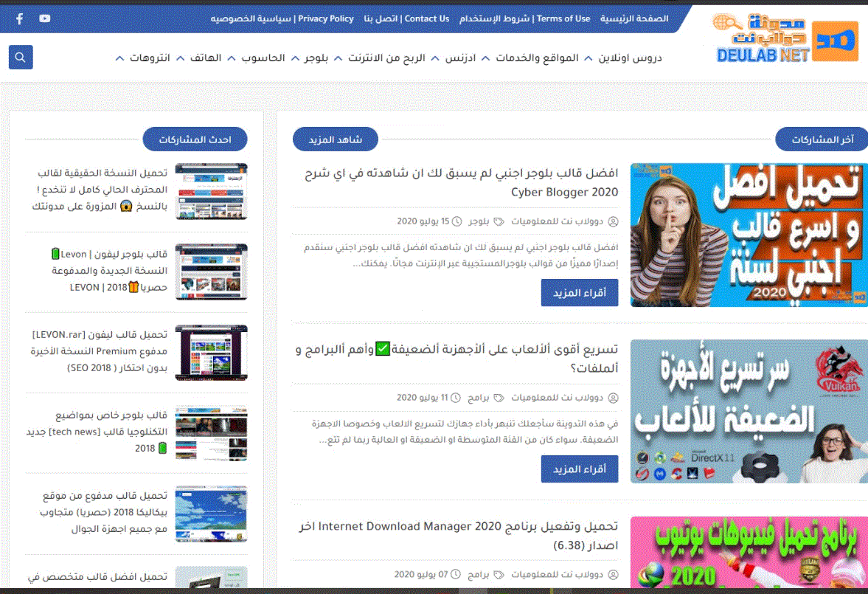This screenshot has width=868, height=594.
Task: Open the دروس اونلاين menu item
Action: click(630, 58)
